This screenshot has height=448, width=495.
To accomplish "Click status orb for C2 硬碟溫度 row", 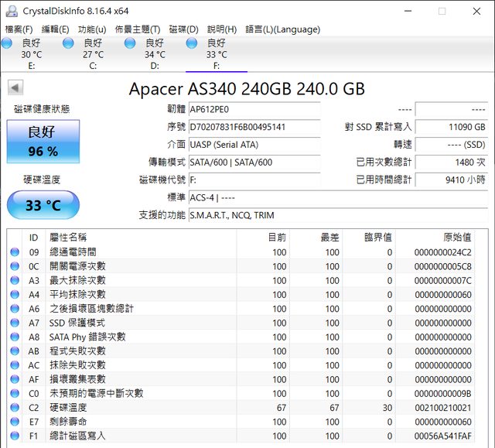I will pyautogui.click(x=15, y=408).
